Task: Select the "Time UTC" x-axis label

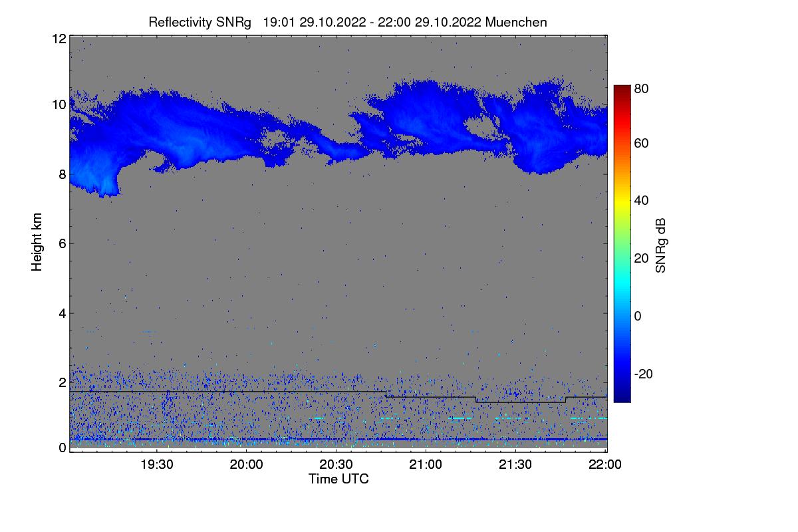Action: [x=338, y=479]
